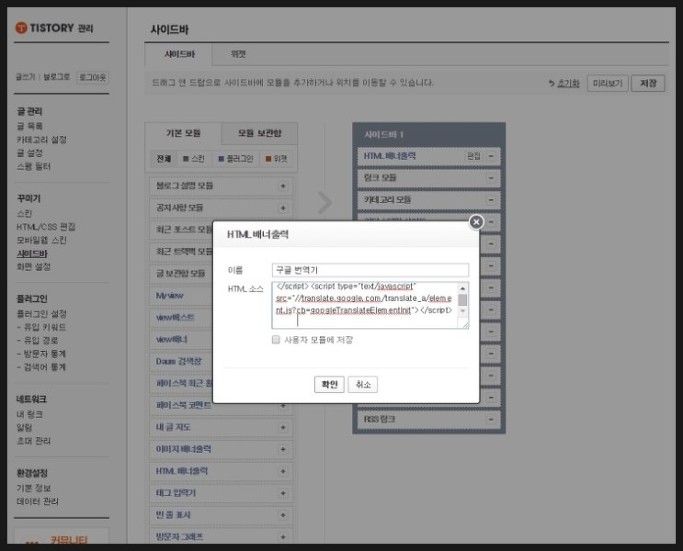683x551 pixels.
Task: Select the Daum 검색창 module row
Action: [181, 362]
